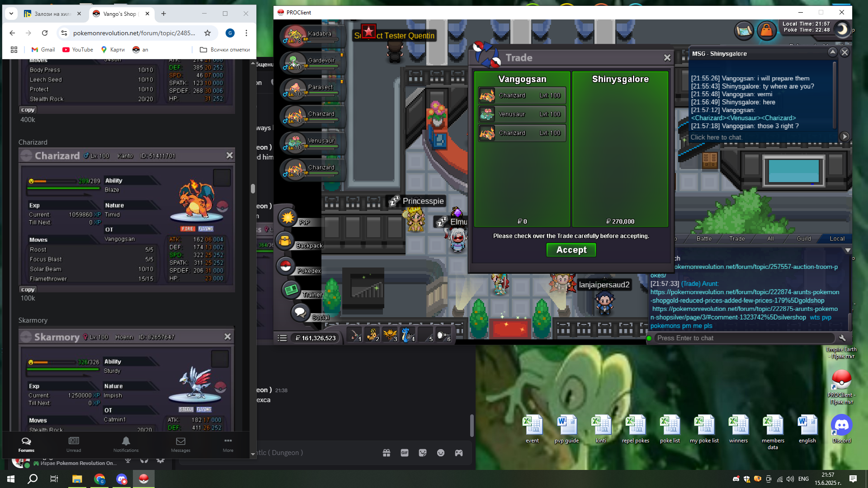Switch to the All chat tab
Viewport: 868px width, 488px height.
tap(770, 239)
